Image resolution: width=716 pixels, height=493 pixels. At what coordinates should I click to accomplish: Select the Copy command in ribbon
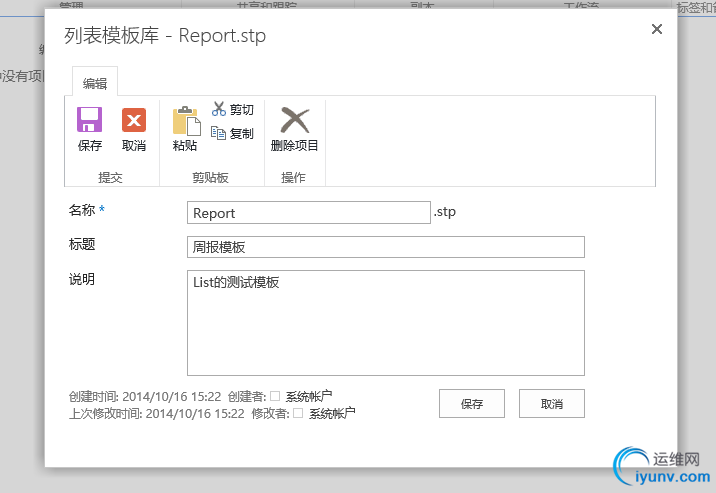click(232, 133)
